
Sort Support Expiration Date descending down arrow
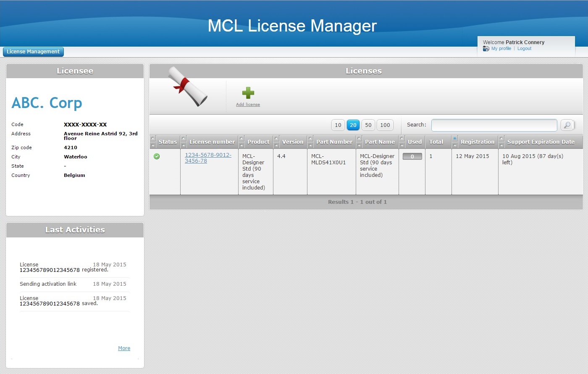pos(501,145)
